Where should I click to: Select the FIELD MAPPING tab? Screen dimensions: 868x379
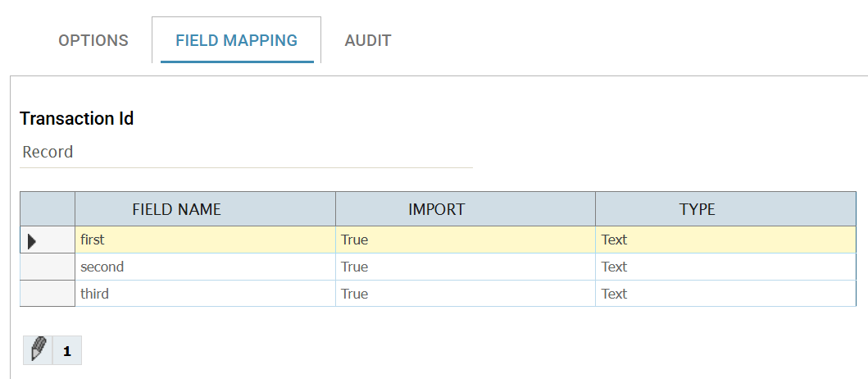(237, 40)
